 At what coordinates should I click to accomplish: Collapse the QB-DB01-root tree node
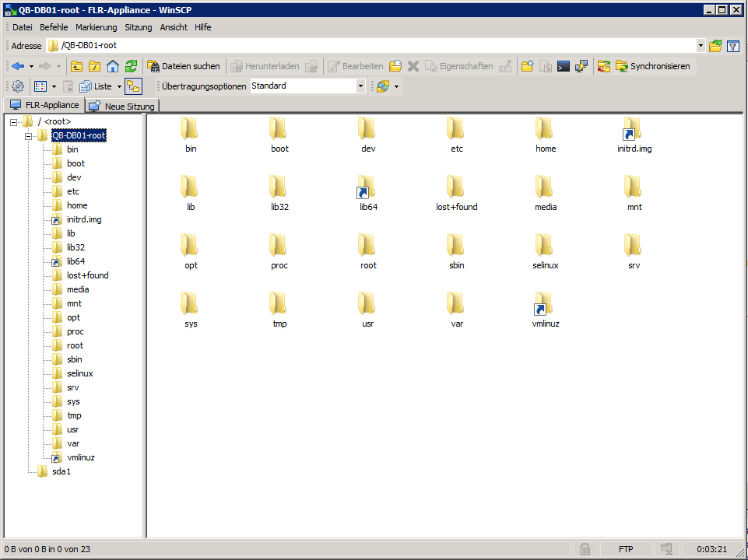[29, 136]
